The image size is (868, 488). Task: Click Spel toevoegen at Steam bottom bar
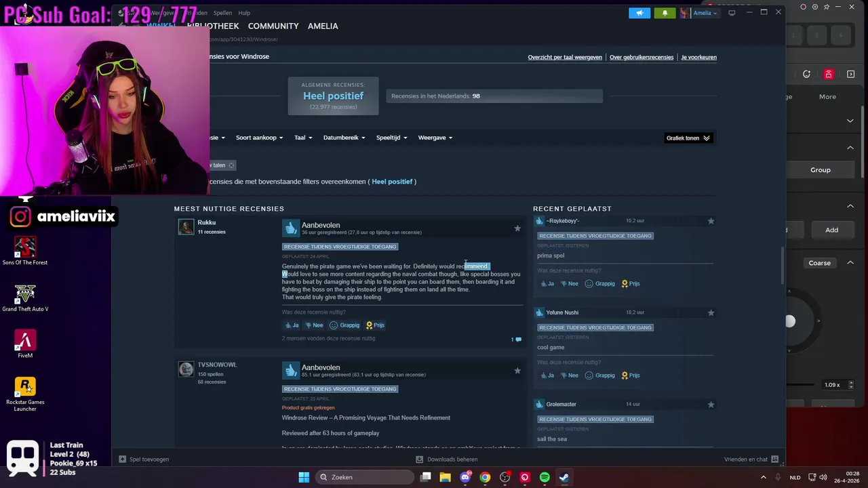pos(144,460)
